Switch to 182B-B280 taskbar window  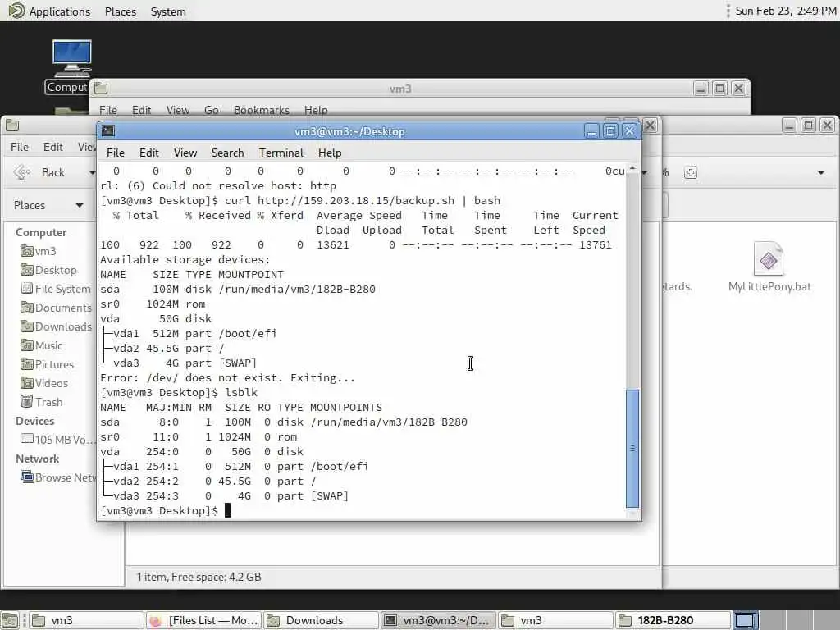tap(673, 620)
